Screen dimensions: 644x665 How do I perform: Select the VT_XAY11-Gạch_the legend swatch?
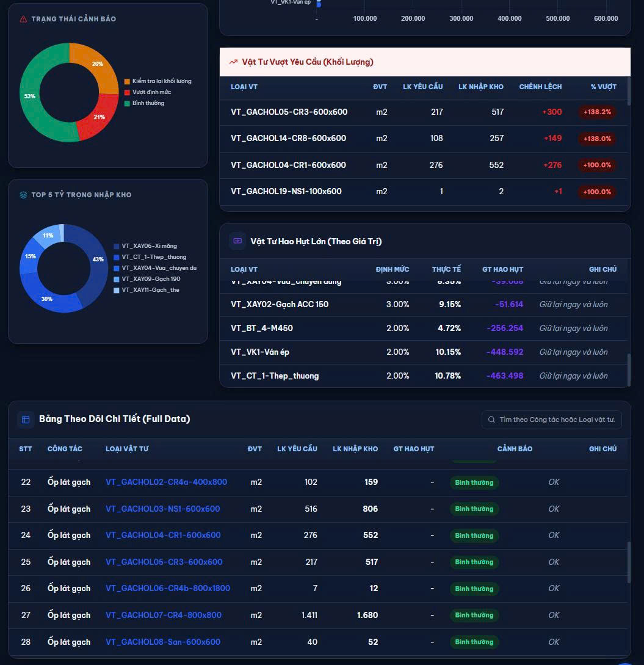(117, 291)
